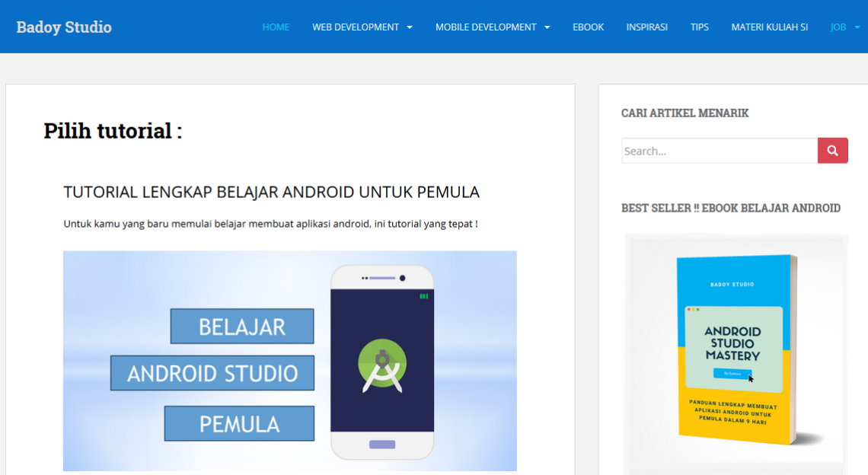The width and height of the screenshot is (868, 475).
Task: Click the phone illustration's home button
Action: [382, 444]
